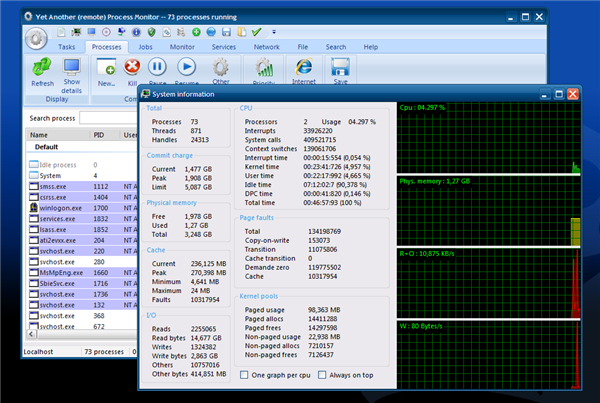600x403 pixels.
Task: Click the green shield icon in quick toolbar
Action: tap(152, 32)
